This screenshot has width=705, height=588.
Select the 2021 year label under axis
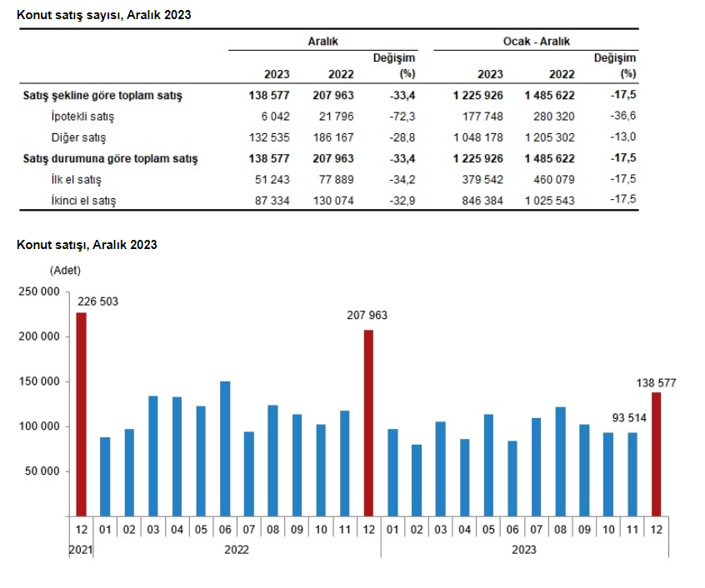pos(80,550)
